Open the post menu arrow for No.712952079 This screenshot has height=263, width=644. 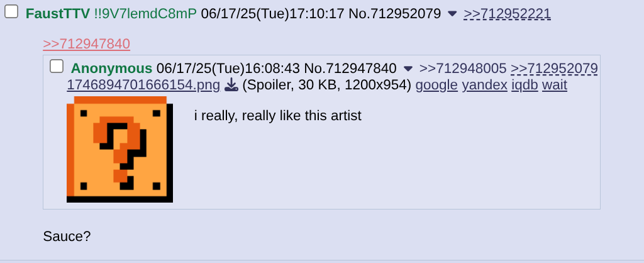tap(452, 14)
